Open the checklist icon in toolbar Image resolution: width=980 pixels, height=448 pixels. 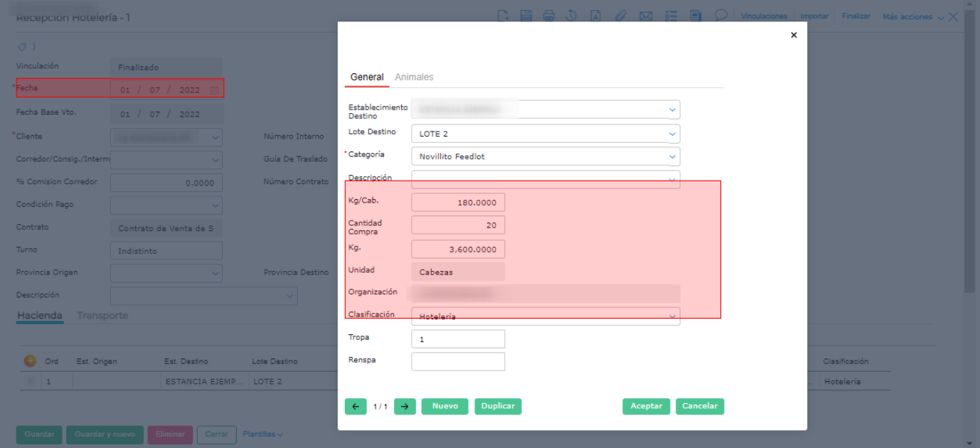coord(671,16)
